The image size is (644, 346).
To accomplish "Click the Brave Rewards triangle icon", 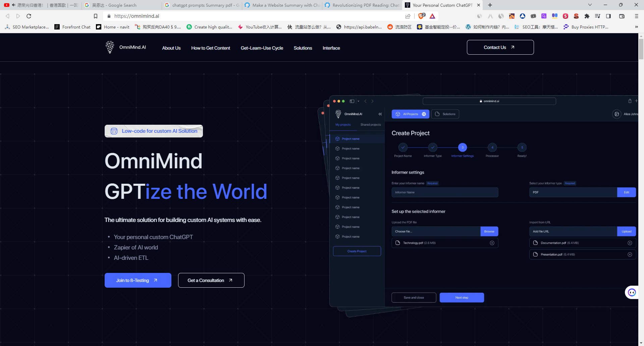I will click(x=432, y=16).
